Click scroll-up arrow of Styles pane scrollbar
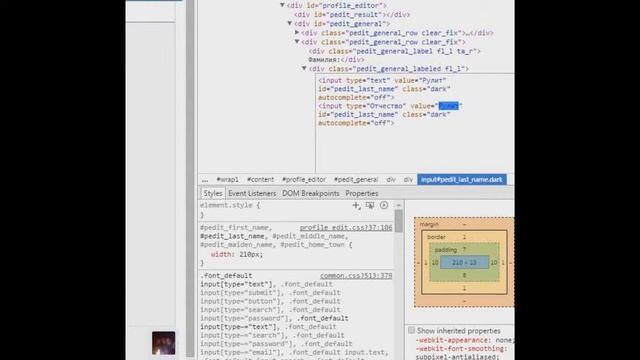 (399, 205)
